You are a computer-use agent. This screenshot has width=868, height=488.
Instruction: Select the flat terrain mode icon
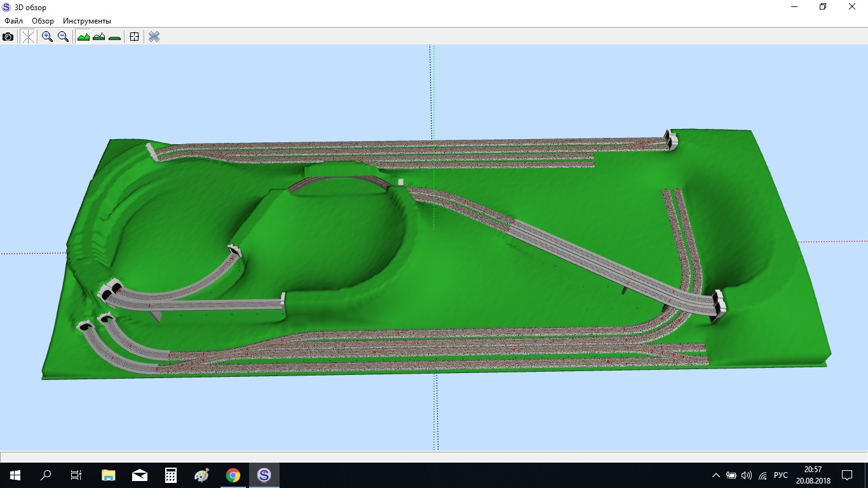(114, 37)
